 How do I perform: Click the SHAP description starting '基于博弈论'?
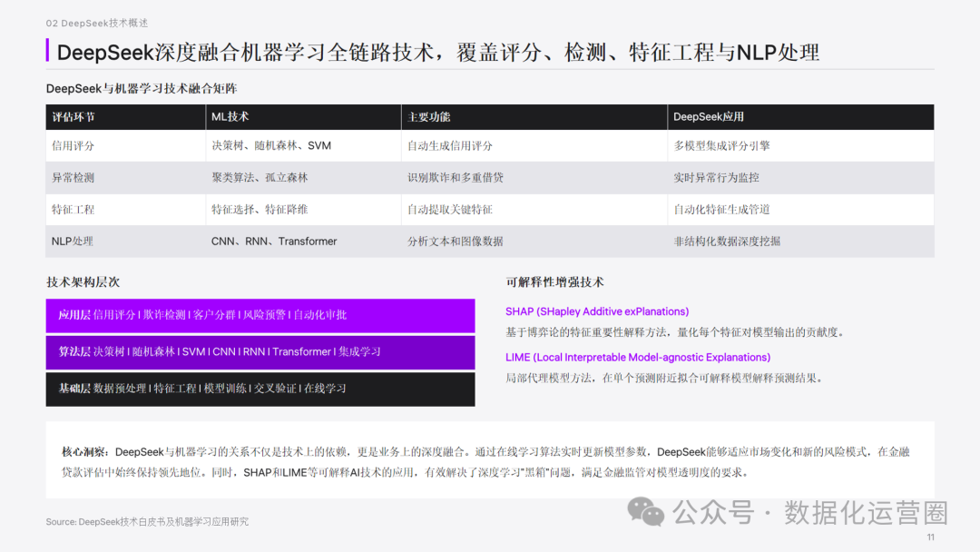[676, 332]
